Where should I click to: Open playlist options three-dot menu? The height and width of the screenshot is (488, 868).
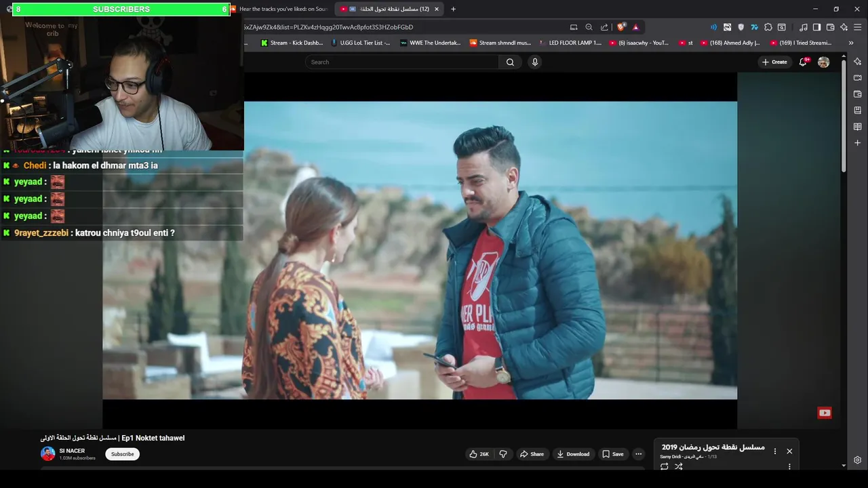775,451
